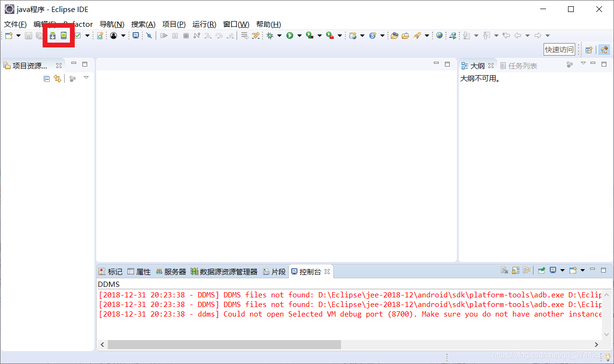Screen dimensions: 614x364
Task: Click the Forward navigation arrow icon
Action: [x=538, y=35]
